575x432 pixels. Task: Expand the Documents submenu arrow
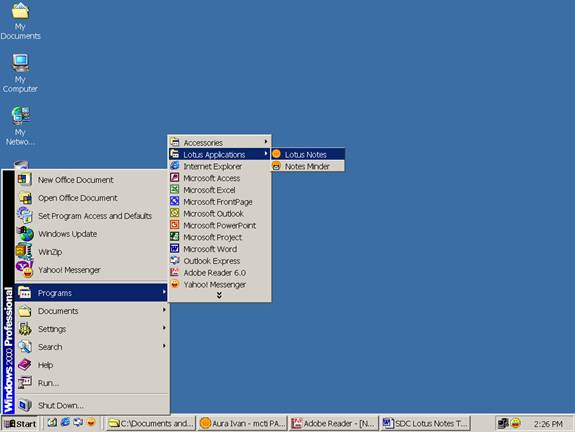coord(164,310)
